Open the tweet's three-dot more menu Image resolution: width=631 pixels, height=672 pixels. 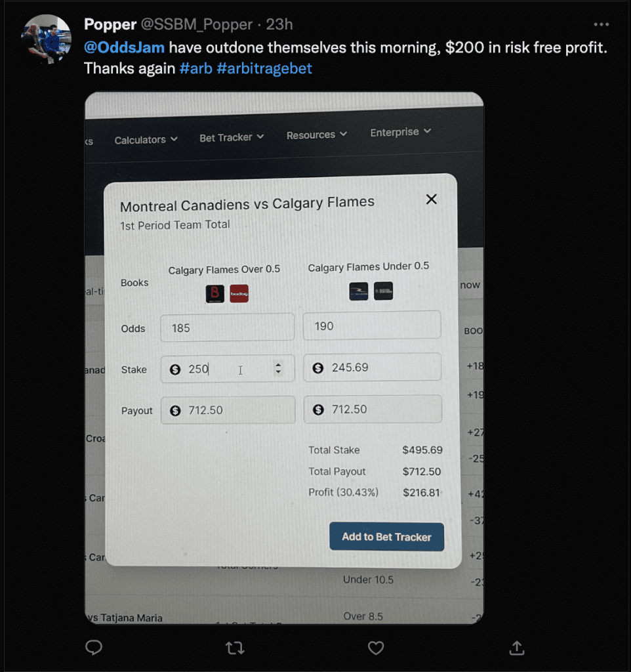601,24
